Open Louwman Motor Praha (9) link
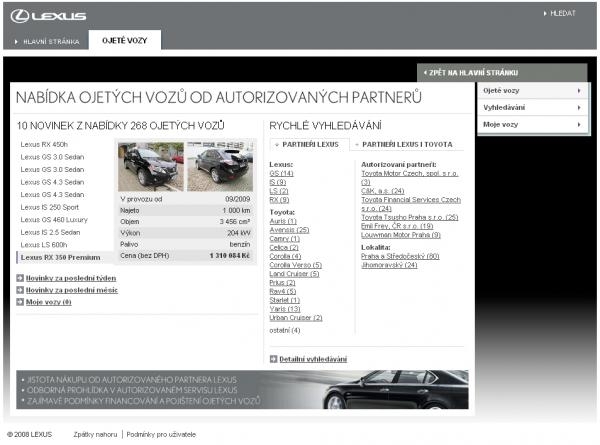600x445 pixels. click(x=401, y=235)
